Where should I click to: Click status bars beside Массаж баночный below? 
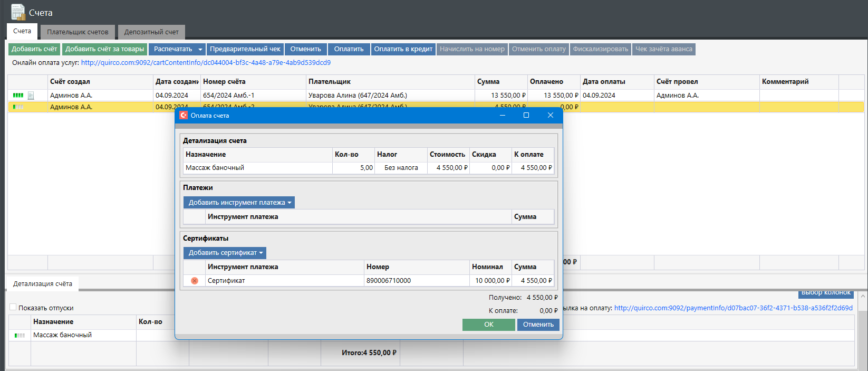20,335
